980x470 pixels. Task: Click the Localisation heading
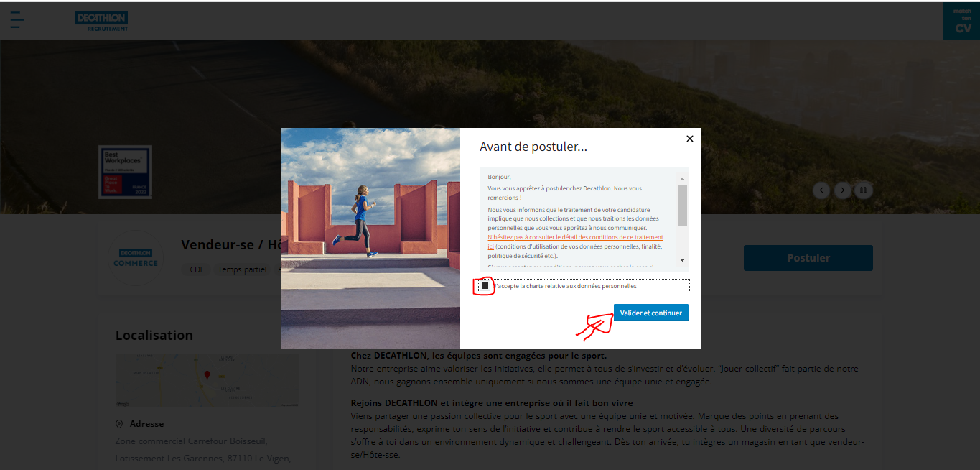154,335
